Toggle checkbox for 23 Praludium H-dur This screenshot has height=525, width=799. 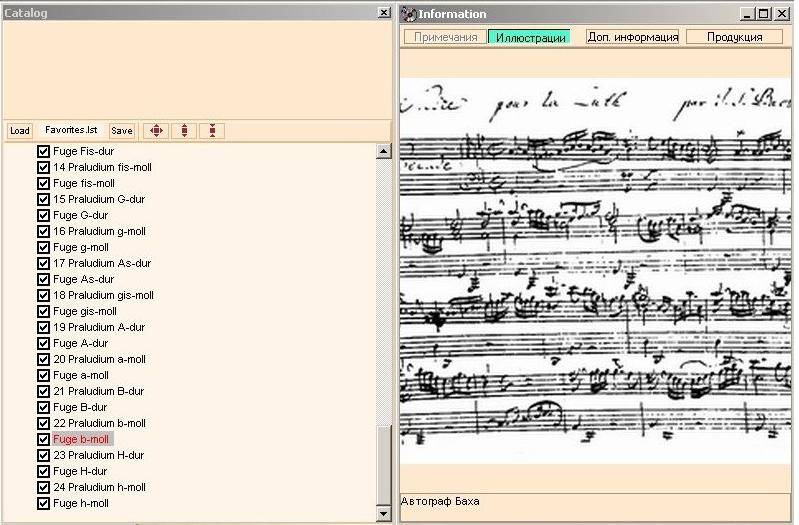pos(43,455)
